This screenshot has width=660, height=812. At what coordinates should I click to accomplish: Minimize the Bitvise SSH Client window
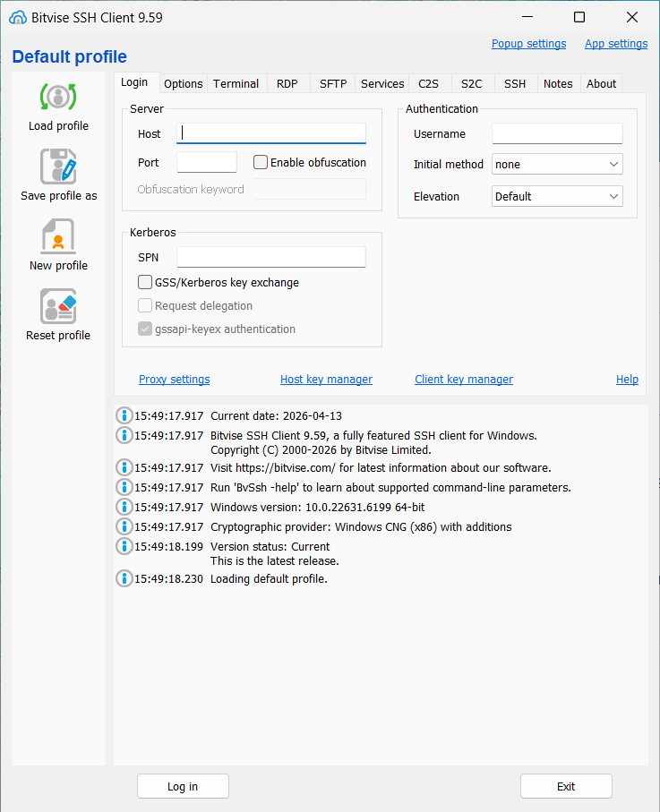[527, 17]
